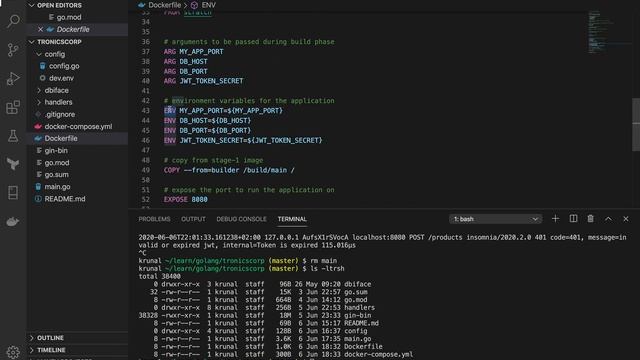Click ARG JWT_TOKEN_SECRET line

pyautogui.click(x=203, y=81)
